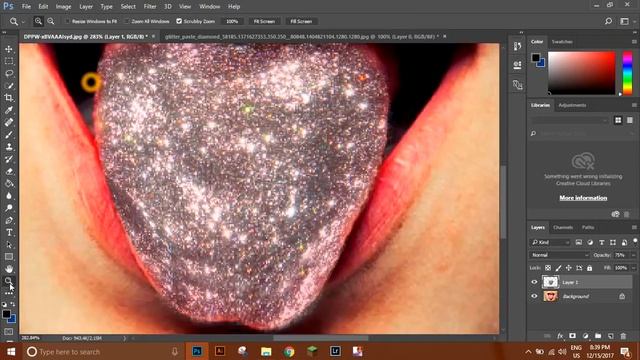Screen dimensions: 640x360
Task: Toggle lock image pixels
Action: tap(558, 268)
